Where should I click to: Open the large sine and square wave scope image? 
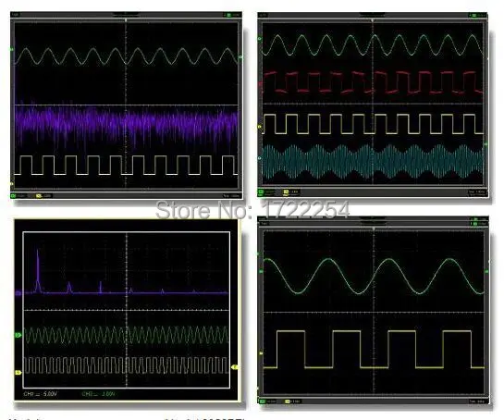tap(374, 311)
